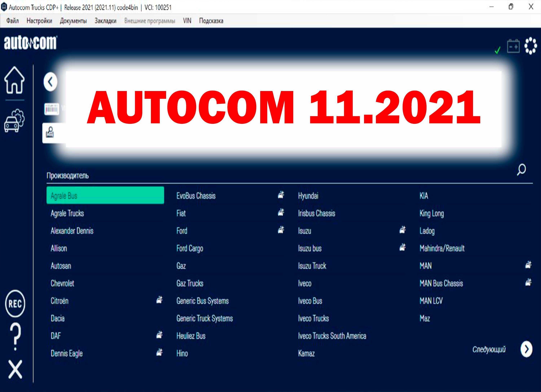This screenshot has height=392, width=541.
Task: Click the car icon beside MAN Bus Chassis
Action: click(x=529, y=282)
